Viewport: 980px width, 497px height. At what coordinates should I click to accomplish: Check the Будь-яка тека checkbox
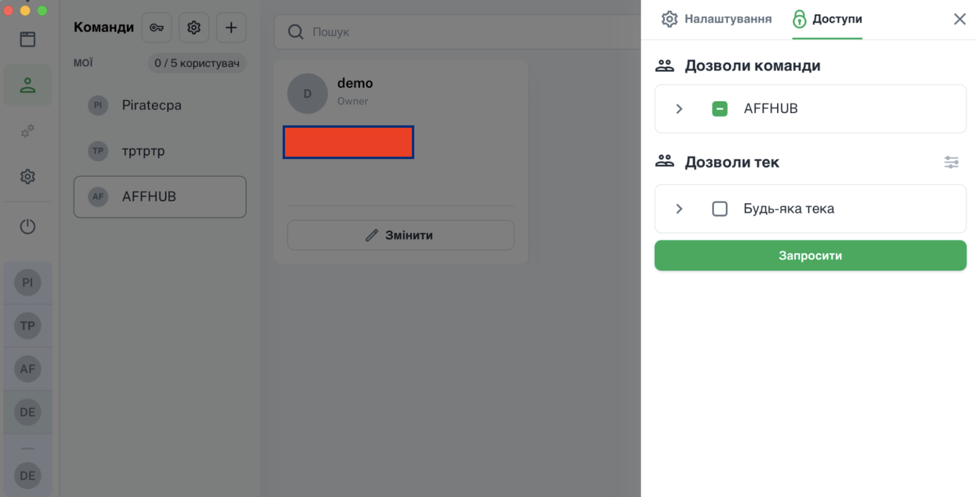point(720,209)
